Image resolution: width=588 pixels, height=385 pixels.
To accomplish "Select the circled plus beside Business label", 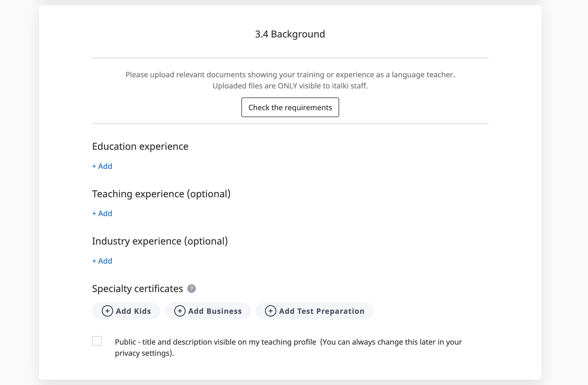I will coord(179,311).
